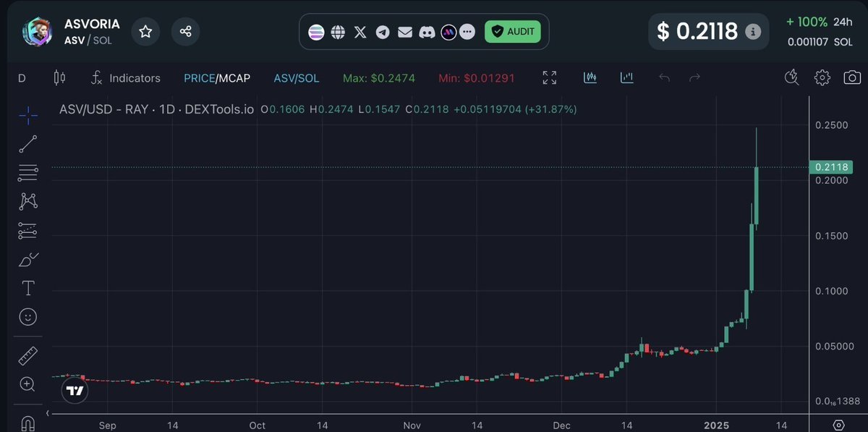Select the brush drawing tool
The width and height of the screenshot is (868, 432).
click(x=28, y=259)
